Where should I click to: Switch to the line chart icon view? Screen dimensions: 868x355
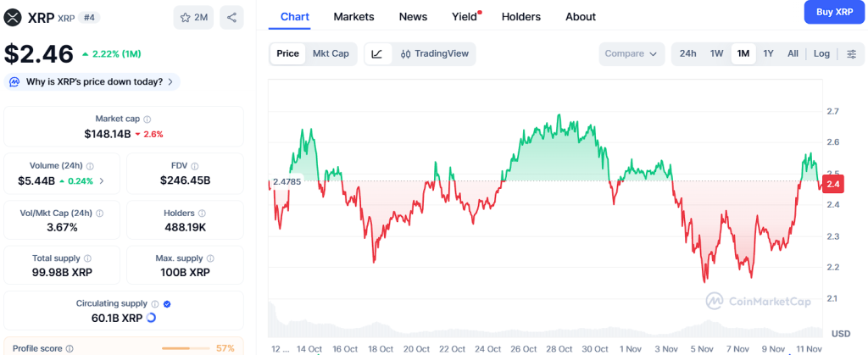tap(376, 53)
